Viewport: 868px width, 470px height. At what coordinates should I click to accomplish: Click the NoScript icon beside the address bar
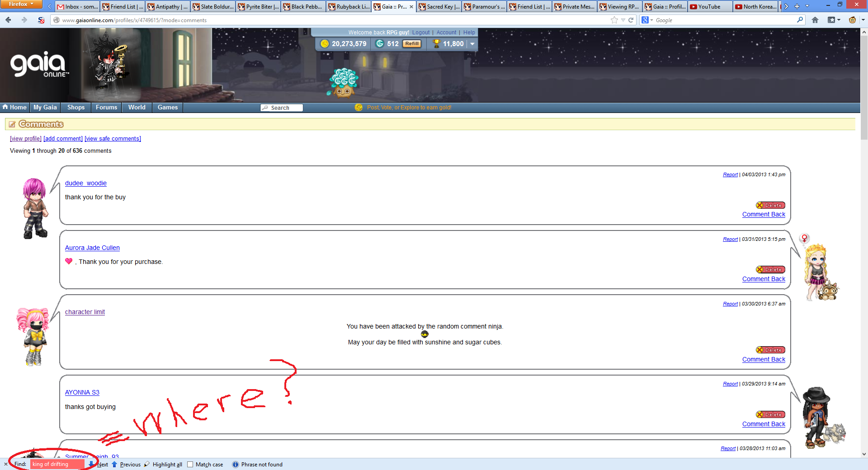pos(41,20)
